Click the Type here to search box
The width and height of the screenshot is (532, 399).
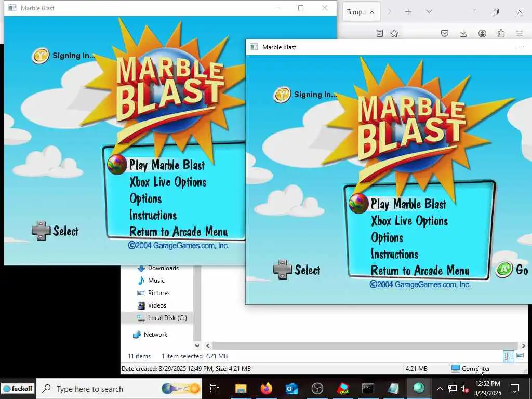(119, 389)
